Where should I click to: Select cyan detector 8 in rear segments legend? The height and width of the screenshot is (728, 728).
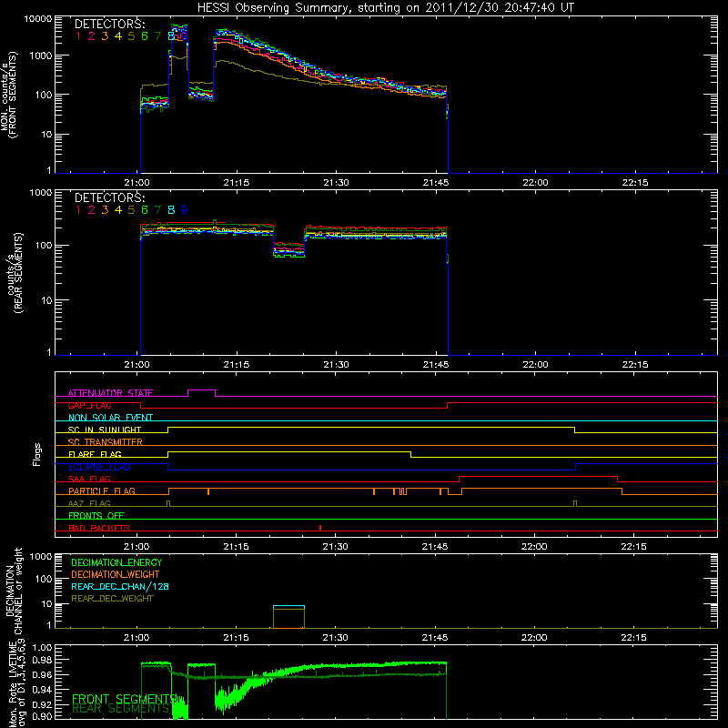point(171,210)
